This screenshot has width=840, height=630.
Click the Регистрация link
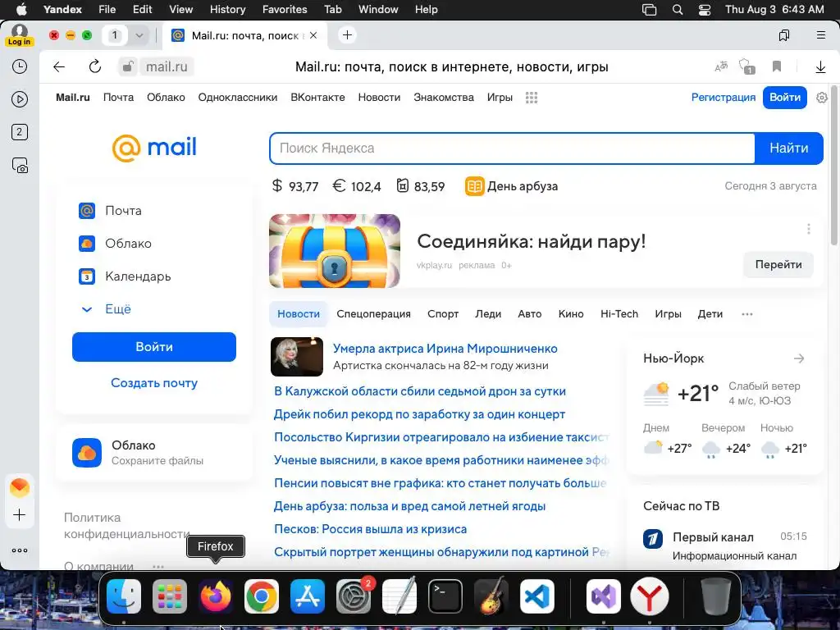point(724,98)
